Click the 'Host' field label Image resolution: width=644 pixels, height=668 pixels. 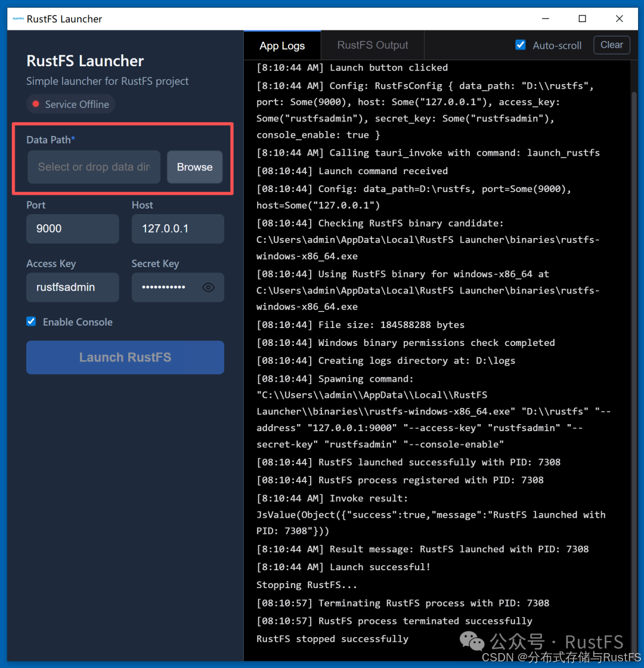(143, 205)
